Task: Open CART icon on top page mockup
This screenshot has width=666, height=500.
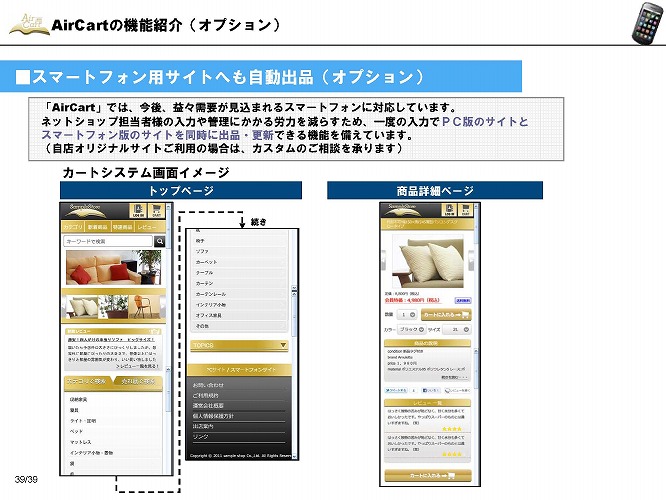Action: pos(157,211)
